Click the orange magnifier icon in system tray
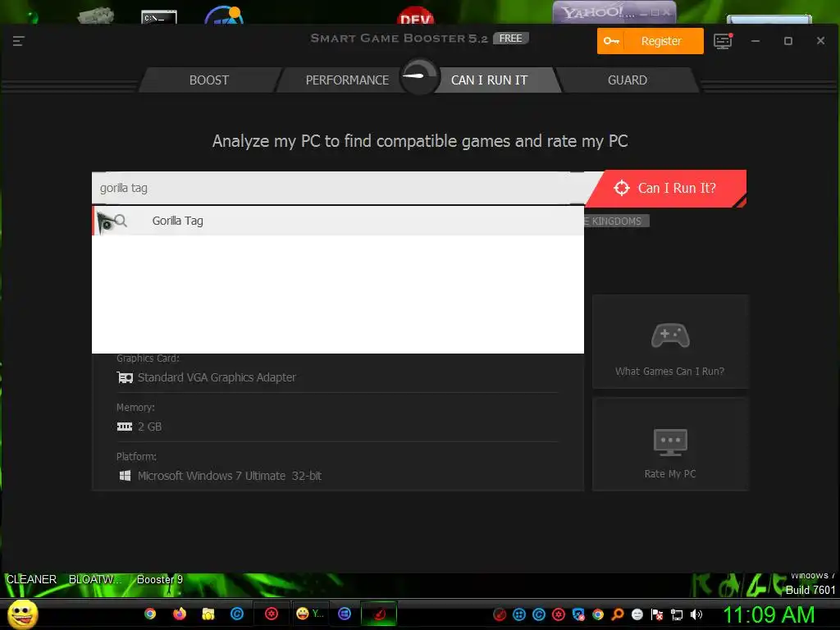 pyautogui.click(x=617, y=614)
